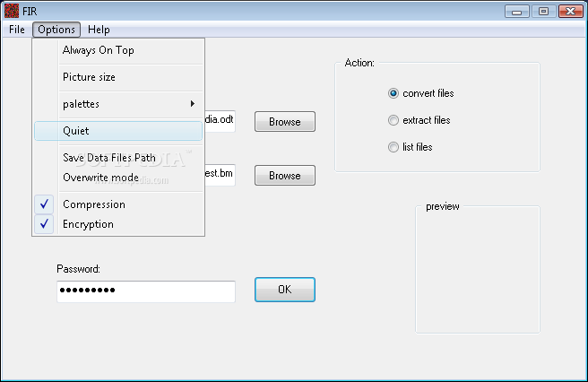
Task: Click the empty preview pane
Action: [x=478, y=273]
